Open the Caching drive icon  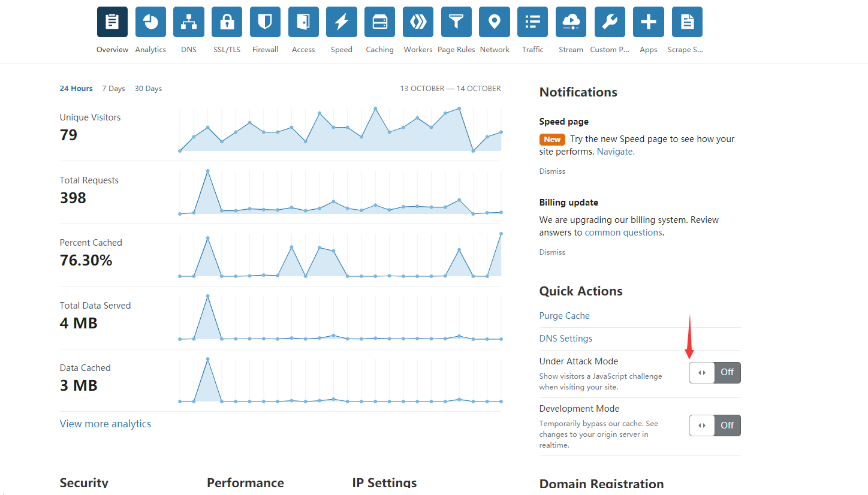(x=379, y=22)
